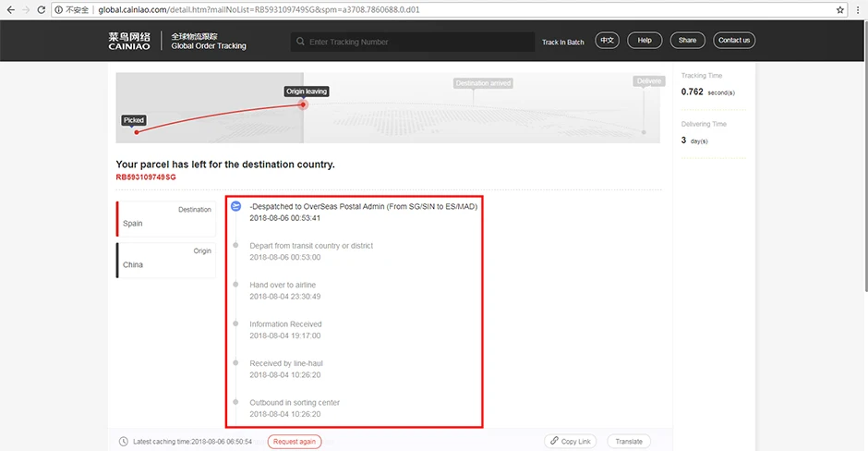
Task: Click the Share button
Action: tap(688, 40)
